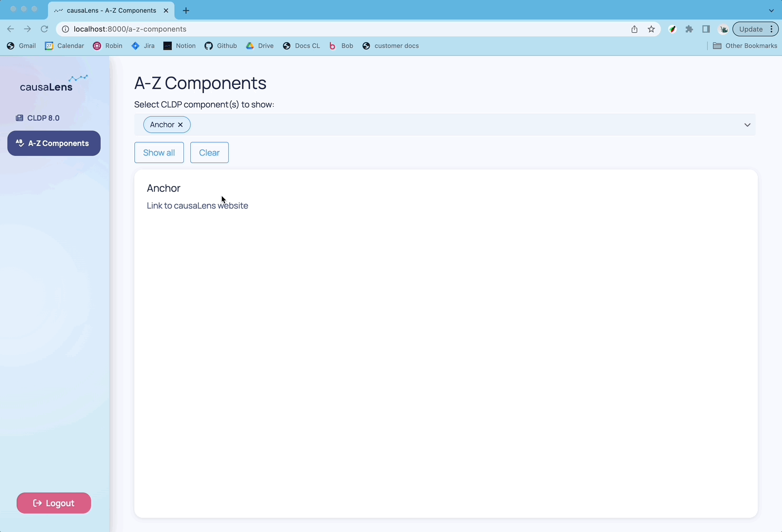This screenshot has height=532, width=782.
Task: Open Robin bookmark
Action: (107, 46)
